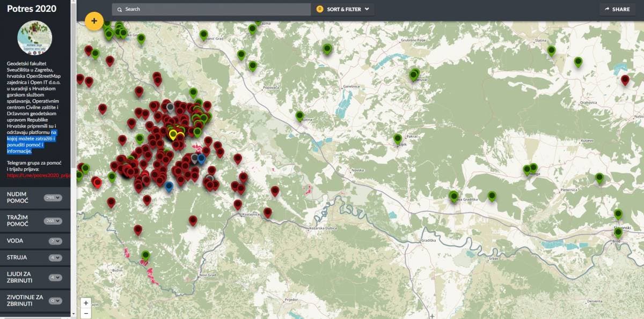
Task: Open the green marker near Ivanić Grad
Action: point(203,35)
